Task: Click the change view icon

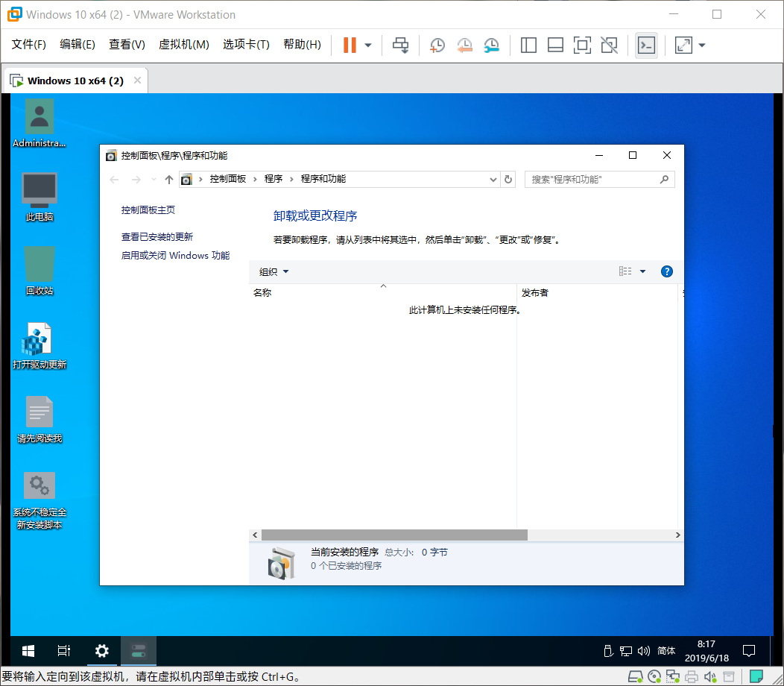Action: [x=625, y=271]
